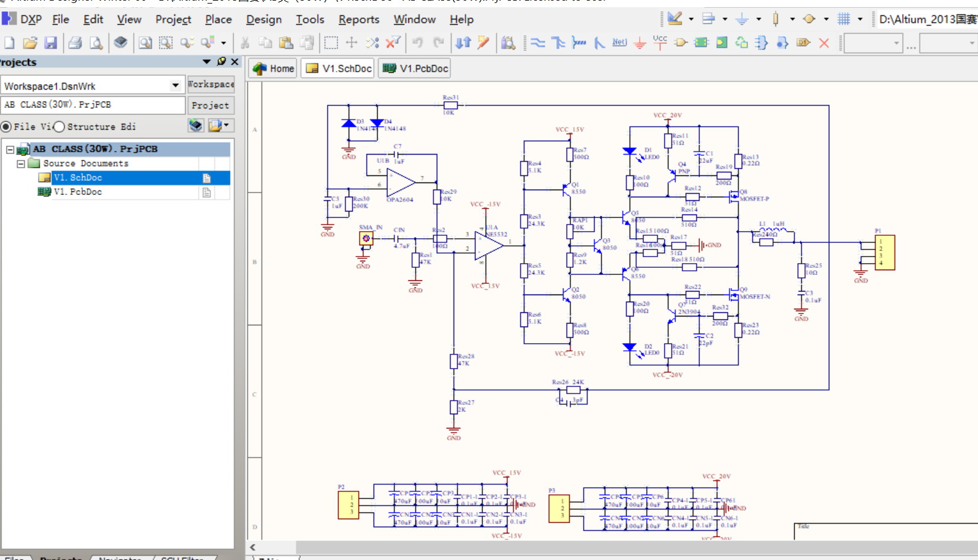The width and height of the screenshot is (978, 560).
Task: Open the Projects panel options arrow
Action: pos(207,62)
